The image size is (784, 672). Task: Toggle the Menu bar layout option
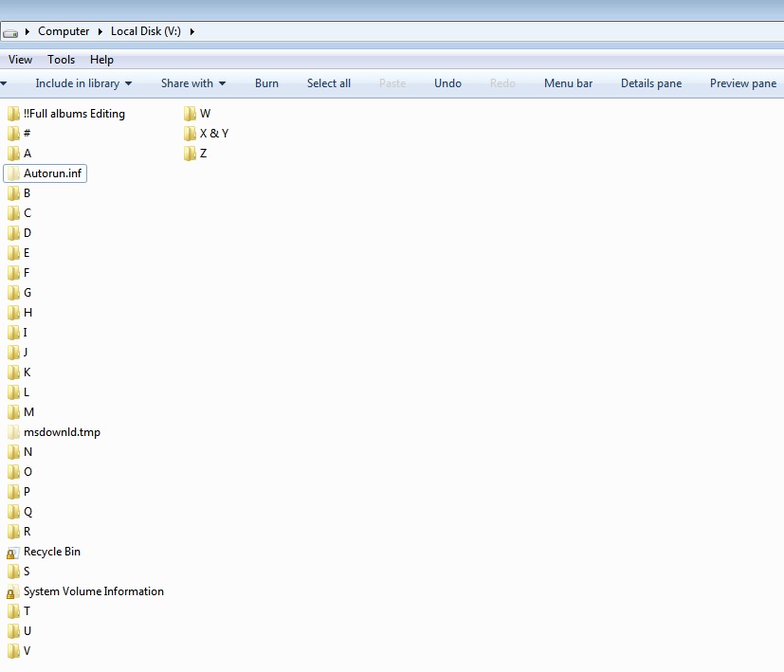pyautogui.click(x=568, y=83)
